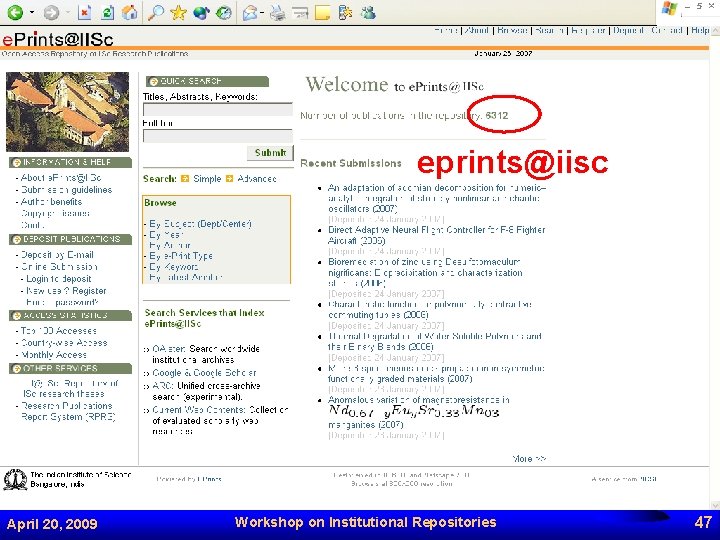Open the History clock icon
The image size is (720, 540).
coord(224,12)
